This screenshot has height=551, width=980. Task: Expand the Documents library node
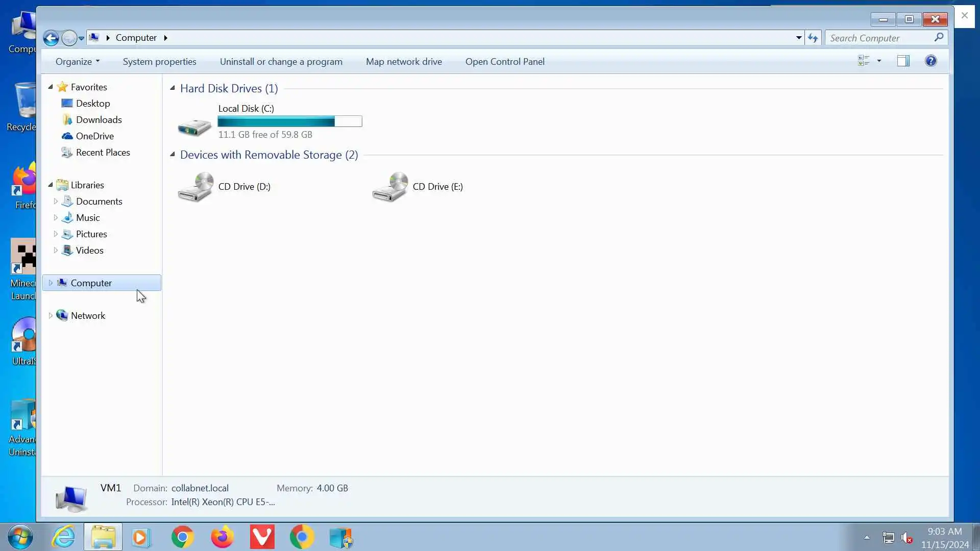tap(56, 202)
